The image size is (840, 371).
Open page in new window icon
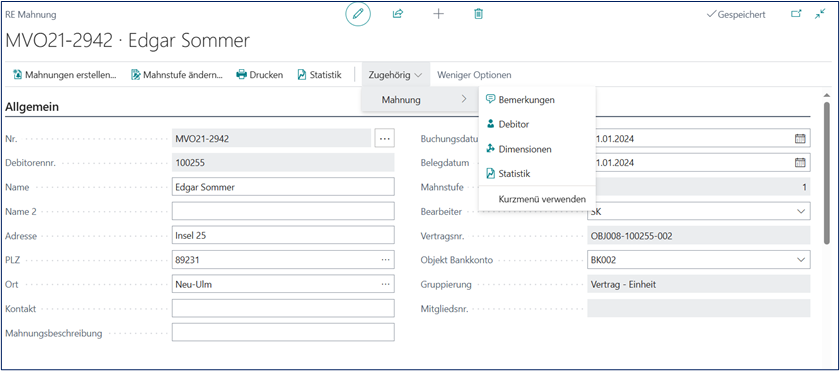pos(797,14)
